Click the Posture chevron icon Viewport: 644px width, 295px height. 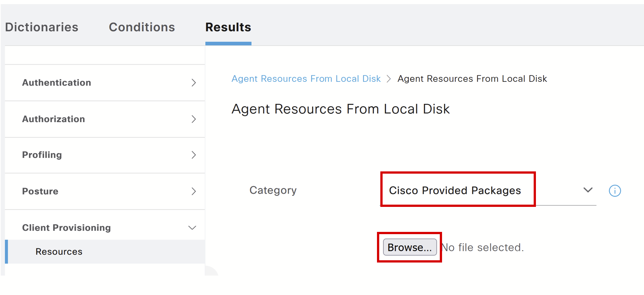(194, 191)
